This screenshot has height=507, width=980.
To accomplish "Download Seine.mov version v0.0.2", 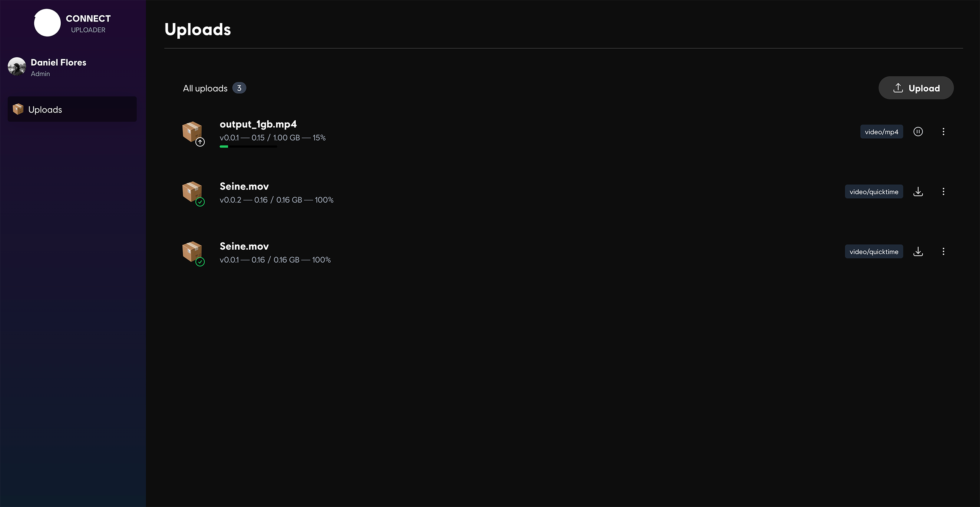I will point(918,192).
